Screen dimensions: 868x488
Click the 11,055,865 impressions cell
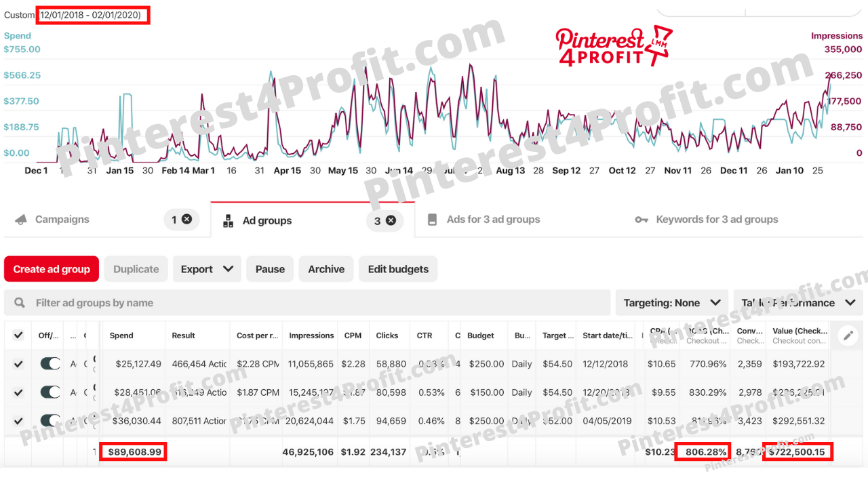[x=311, y=364]
